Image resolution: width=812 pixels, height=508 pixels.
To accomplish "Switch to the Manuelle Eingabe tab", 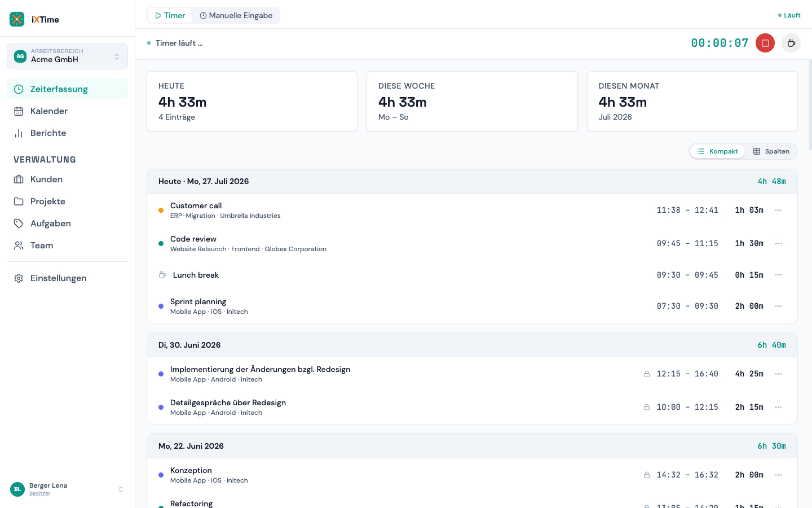I will 236,15.
